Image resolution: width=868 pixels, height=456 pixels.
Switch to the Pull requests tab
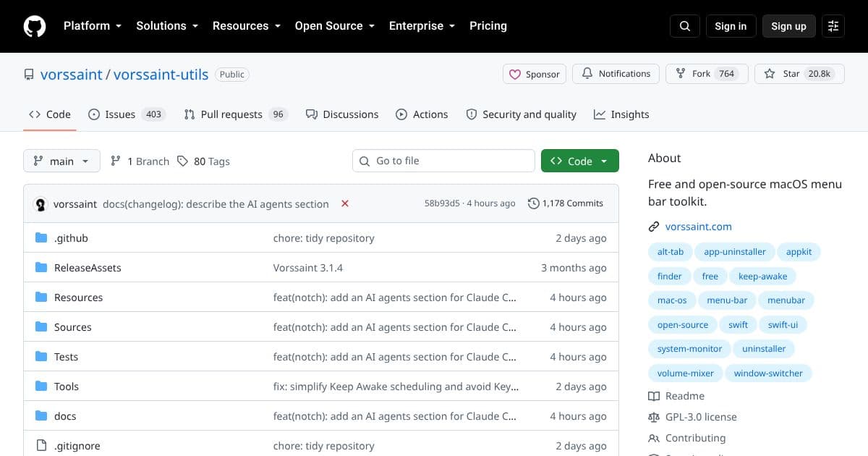tap(236, 114)
